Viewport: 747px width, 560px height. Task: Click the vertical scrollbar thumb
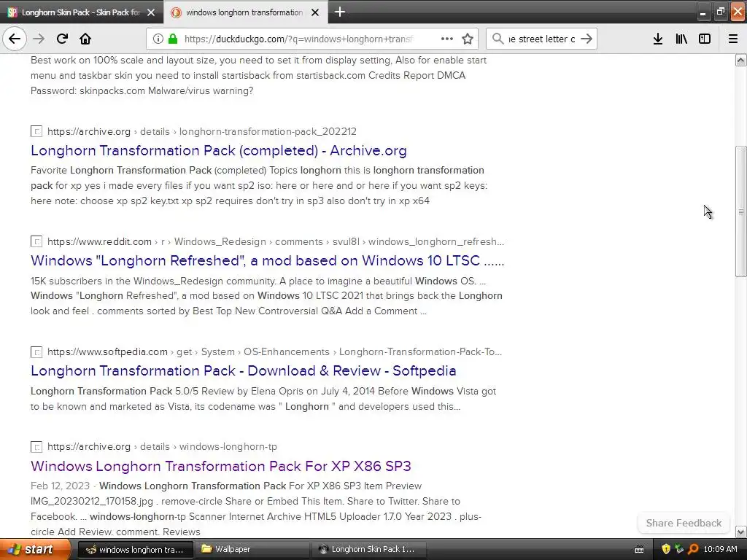[x=741, y=211]
